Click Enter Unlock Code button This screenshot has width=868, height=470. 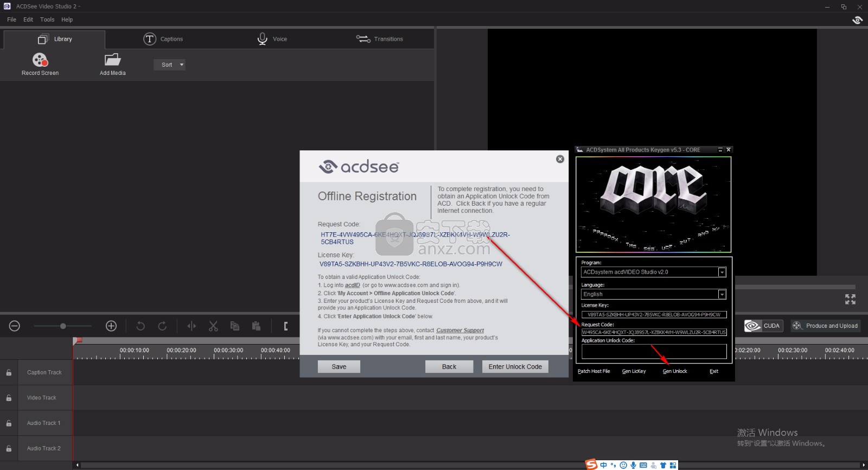pos(515,367)
